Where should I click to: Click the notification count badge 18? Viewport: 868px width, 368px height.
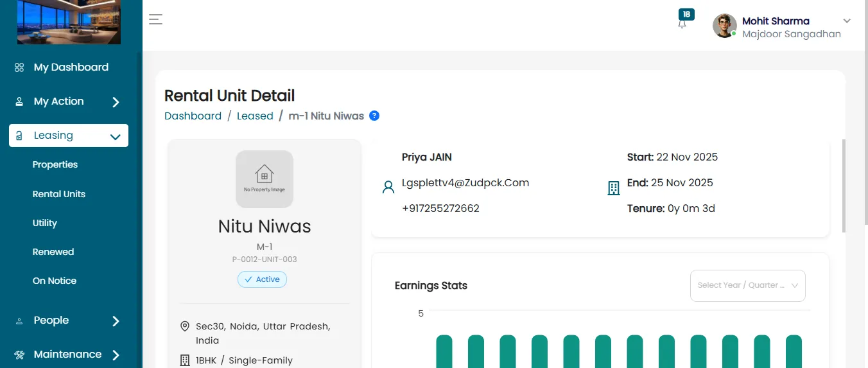click(687, 14)
